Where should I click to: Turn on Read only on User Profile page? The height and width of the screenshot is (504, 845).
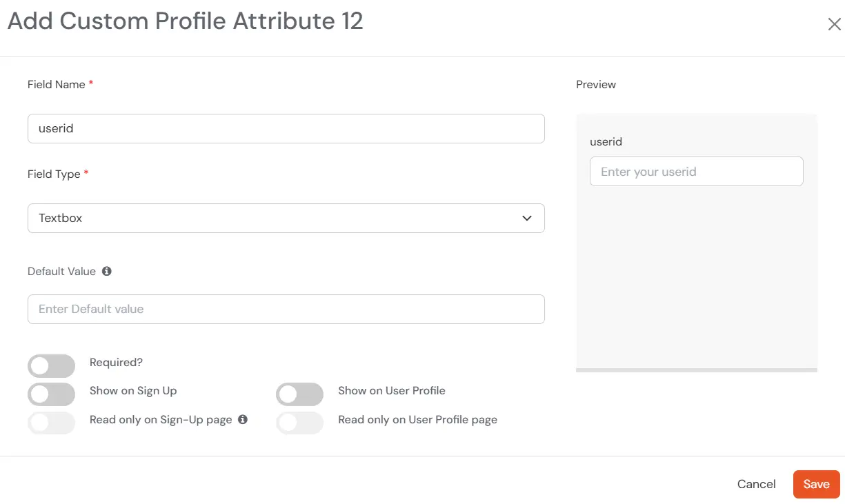point(299,423)
